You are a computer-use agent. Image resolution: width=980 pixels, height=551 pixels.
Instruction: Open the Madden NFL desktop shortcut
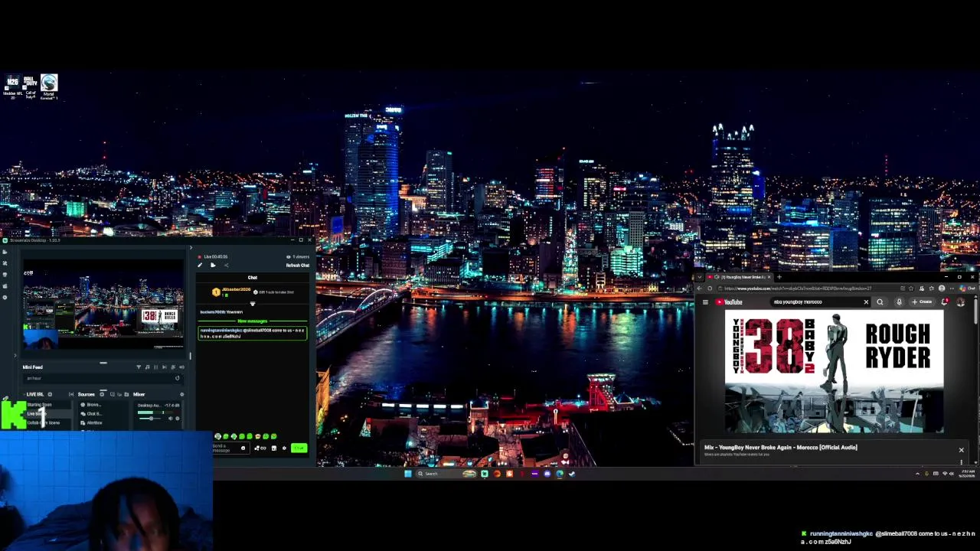(12, 86)
